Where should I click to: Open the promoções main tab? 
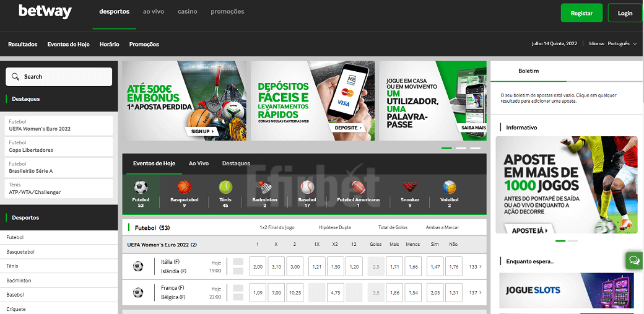227,12
